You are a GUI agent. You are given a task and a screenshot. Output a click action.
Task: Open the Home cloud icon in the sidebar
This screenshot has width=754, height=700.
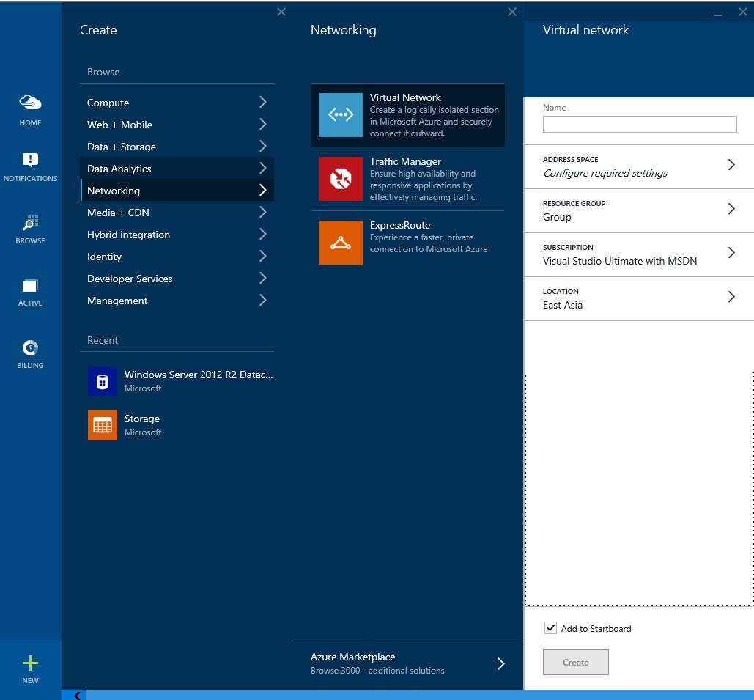coord(30,102)
